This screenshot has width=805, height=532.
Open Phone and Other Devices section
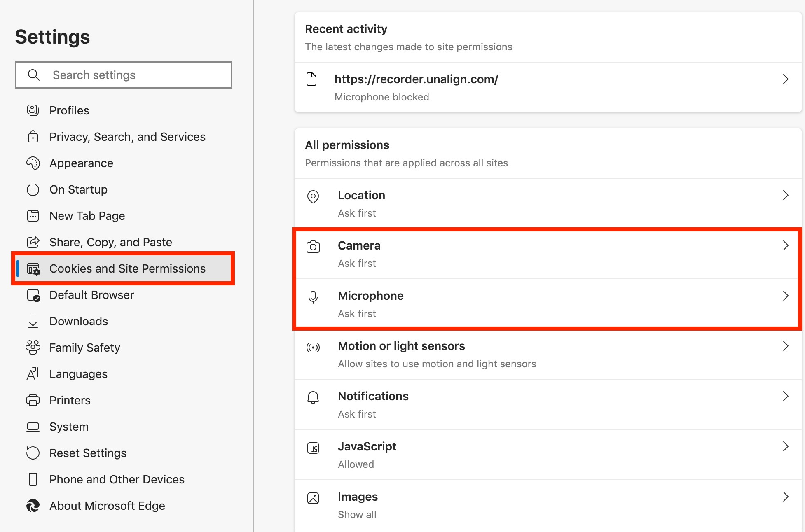tap(124, 479)
